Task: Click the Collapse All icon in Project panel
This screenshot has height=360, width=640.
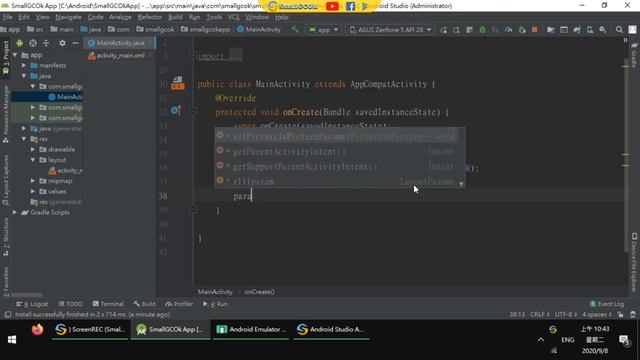Action: point(46,43)
